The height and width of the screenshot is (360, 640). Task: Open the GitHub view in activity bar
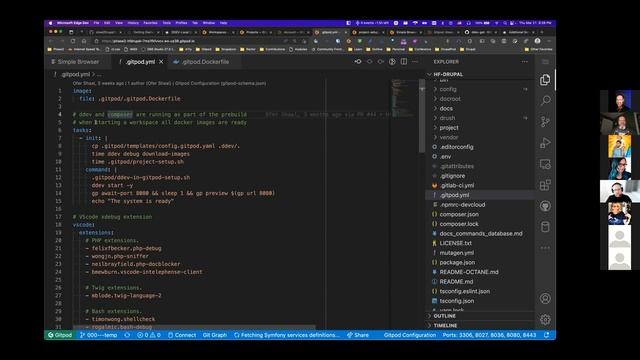pos(545,206)
